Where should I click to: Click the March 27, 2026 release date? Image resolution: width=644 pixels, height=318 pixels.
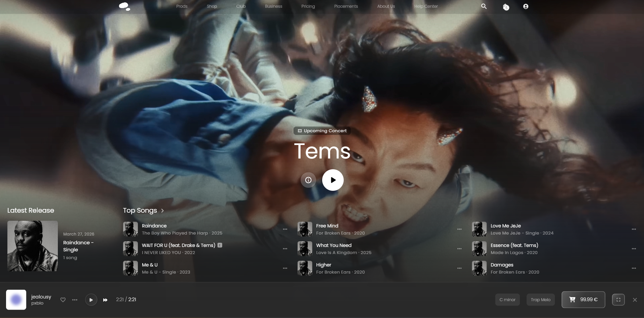pyautogui.click(x=79, y=234)
